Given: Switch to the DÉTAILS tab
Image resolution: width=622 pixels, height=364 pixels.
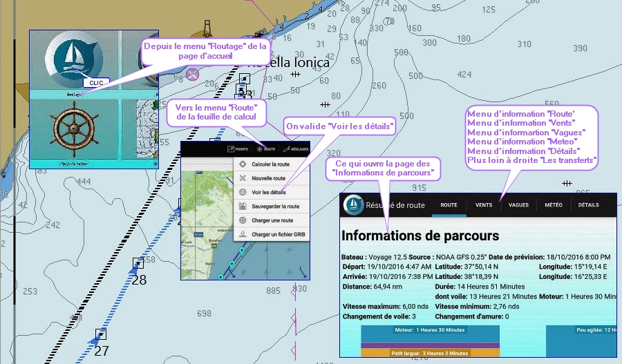Looking at the screenshot, I should click(x=588, y=205).
